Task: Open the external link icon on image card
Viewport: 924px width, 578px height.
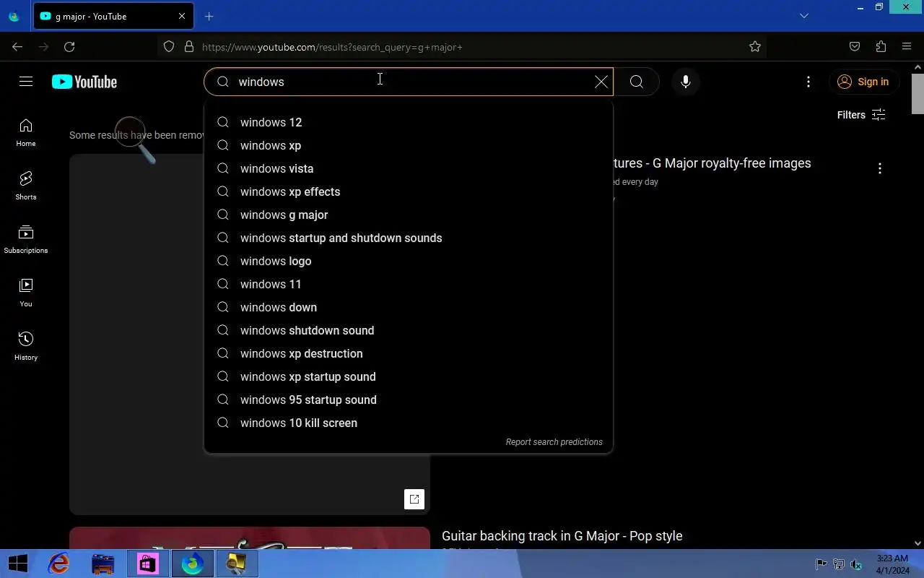Action: click(x=414, y=499)
